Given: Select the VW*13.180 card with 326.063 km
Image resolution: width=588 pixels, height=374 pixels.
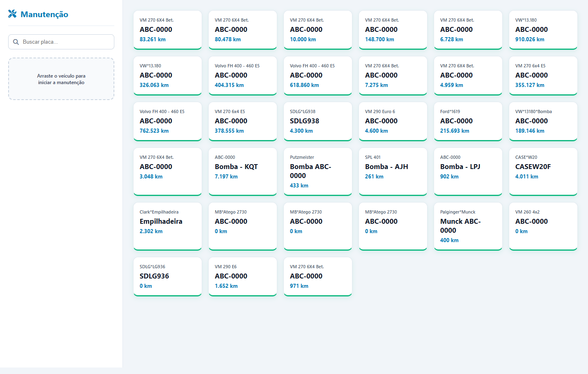Looking at the screenshot, I should point(167,76).
